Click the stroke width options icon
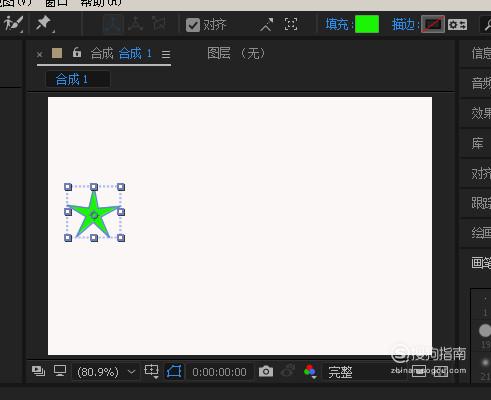Viewport: 491px width, 400px height. [x=457, y=25]
